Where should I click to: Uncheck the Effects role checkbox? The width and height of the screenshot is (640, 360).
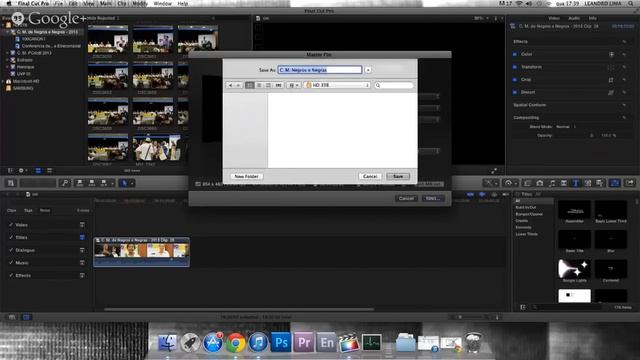pyautogui.click(x=11, y=276)
